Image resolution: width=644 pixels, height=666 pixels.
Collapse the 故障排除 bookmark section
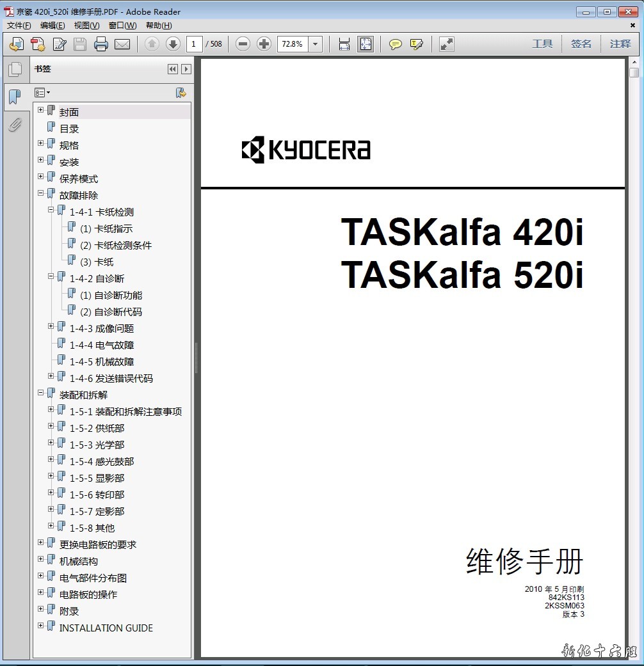(x=41, y=193)
